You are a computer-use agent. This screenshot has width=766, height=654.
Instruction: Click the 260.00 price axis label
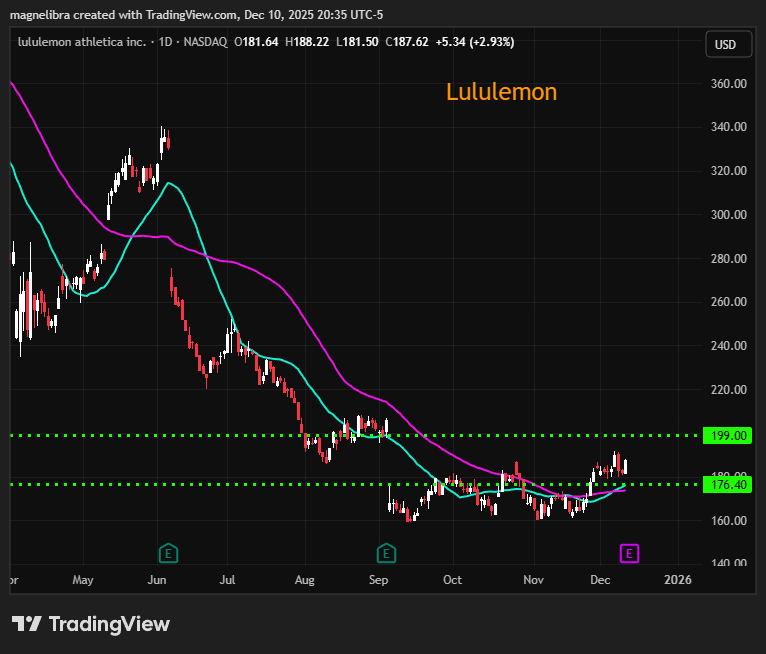coord(728,302)
